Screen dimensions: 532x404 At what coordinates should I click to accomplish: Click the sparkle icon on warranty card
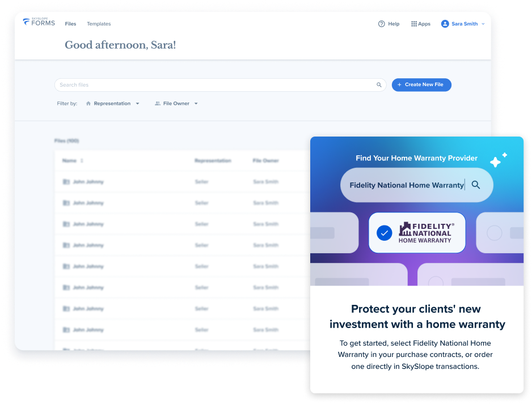pos(497,160)
